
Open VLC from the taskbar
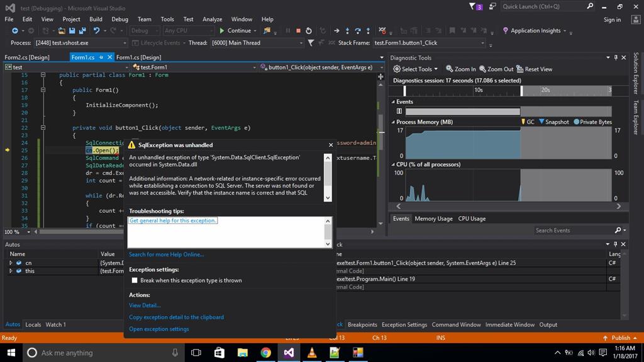312,353
